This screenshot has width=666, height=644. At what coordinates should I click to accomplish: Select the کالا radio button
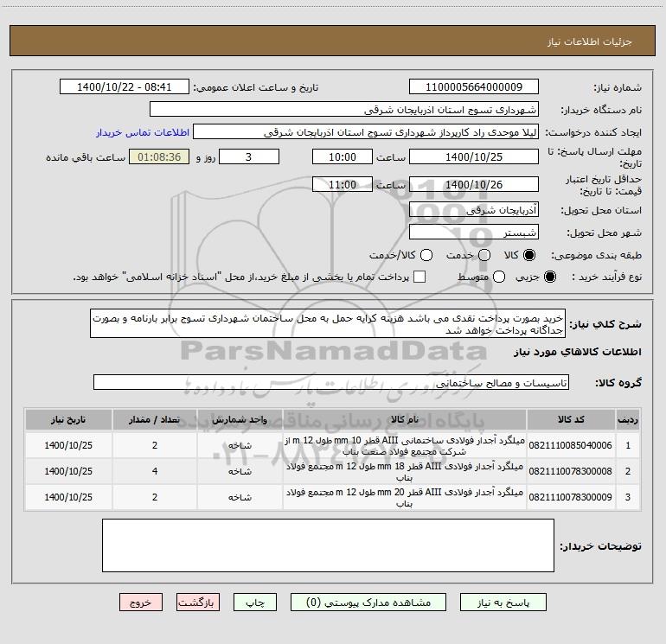tap(529, 255)
